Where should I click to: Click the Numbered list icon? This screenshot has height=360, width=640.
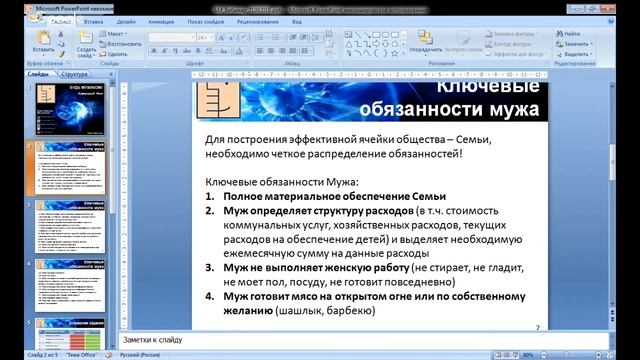[276, 38]
